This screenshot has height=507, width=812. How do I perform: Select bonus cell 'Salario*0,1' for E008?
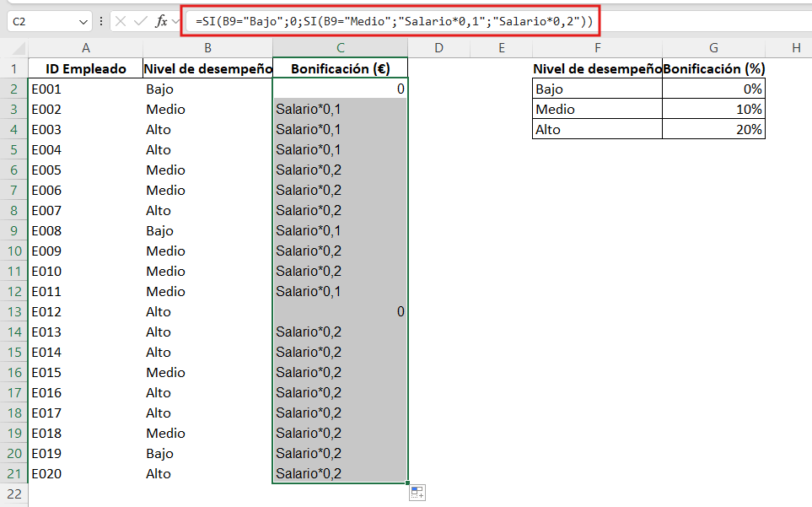pyautogui.click(x=341, y=231)
